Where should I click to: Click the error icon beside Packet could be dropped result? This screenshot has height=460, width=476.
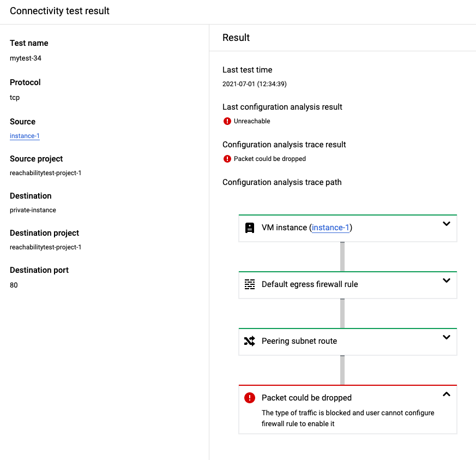[x=227, y=158]
